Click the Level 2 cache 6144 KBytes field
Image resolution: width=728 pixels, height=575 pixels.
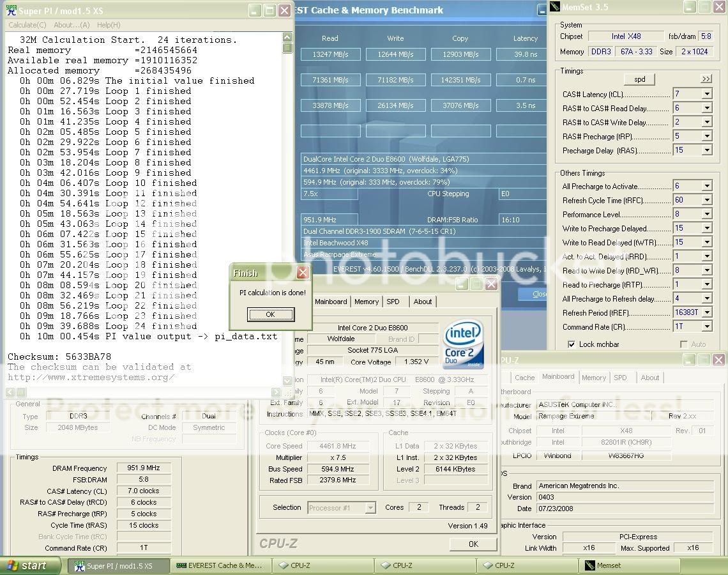(x=455, y=469)
